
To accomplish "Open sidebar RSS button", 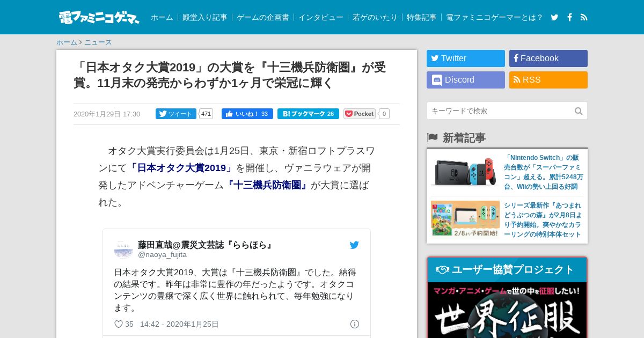I will (x=548, y=80).
